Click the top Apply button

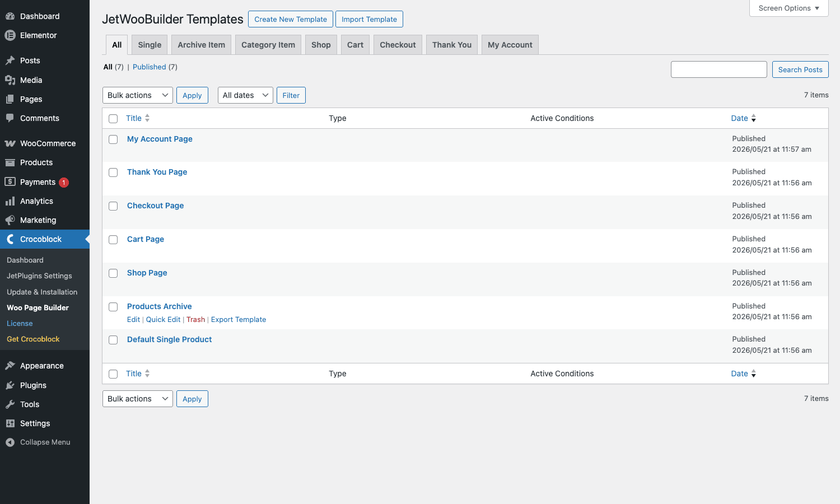(192, 95)
